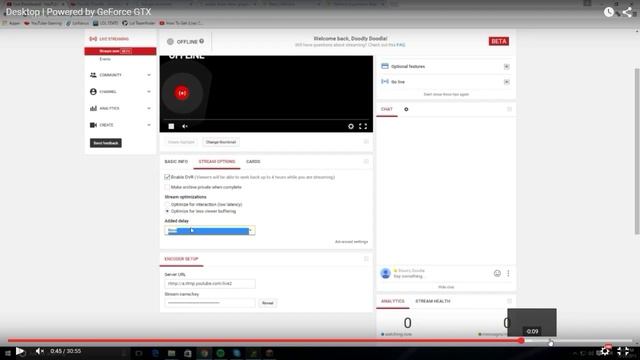
Task: Select the Chat tab
Action: coord(387,109)
